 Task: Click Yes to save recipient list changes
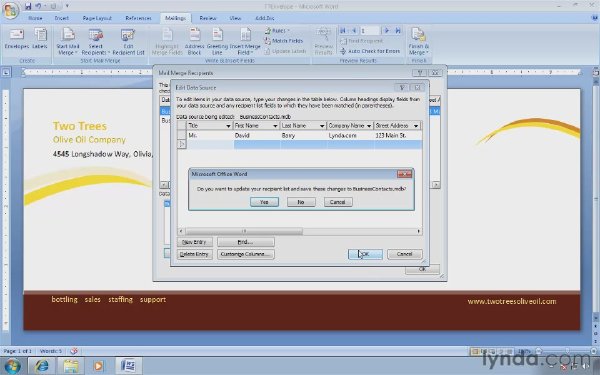(x=264, y=202)
